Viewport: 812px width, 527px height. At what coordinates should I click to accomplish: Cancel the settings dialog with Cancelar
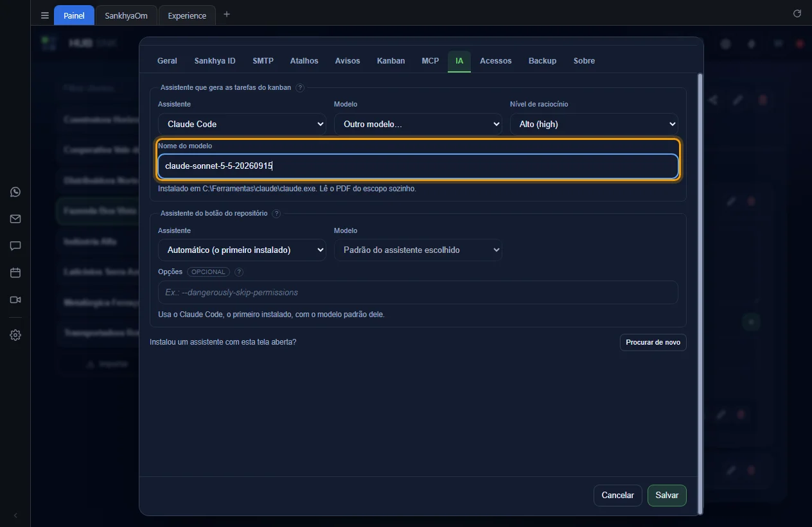(618, 496)
